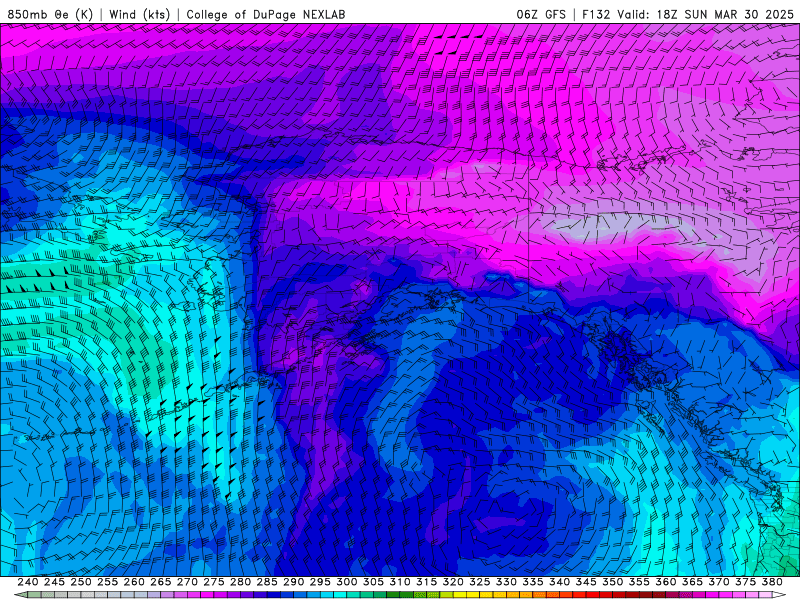Click the 245 value on the color scale

(54, 582)
